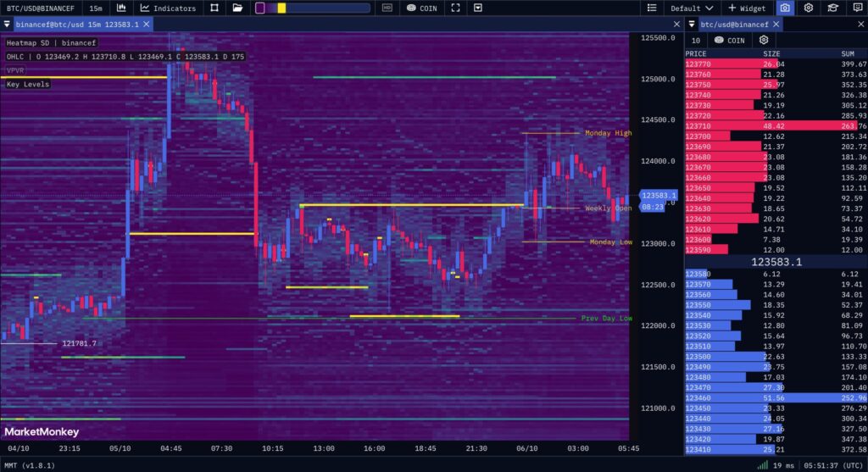Select the bid row at 123410

(776, 449)
